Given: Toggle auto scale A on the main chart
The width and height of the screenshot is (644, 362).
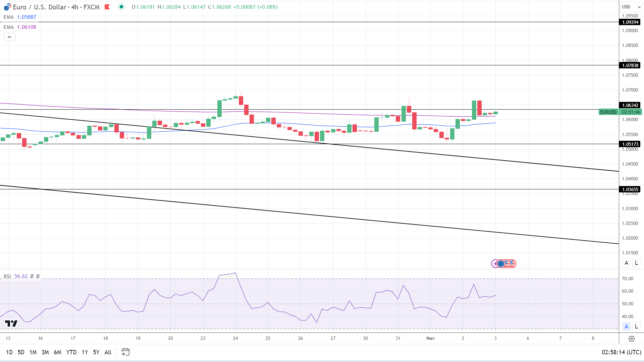Looking at the screenshot, I should coord(626,263).
